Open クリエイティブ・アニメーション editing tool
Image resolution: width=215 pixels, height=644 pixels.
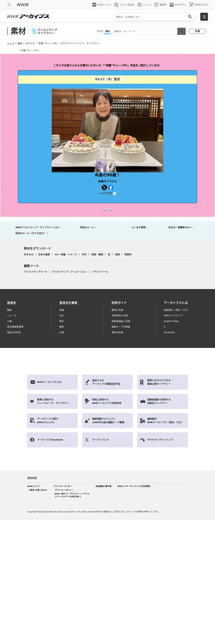(70, 272)
